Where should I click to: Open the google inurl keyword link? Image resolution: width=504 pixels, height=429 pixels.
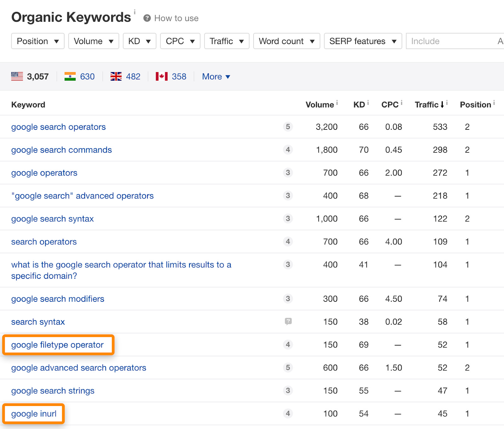(34, 414)
